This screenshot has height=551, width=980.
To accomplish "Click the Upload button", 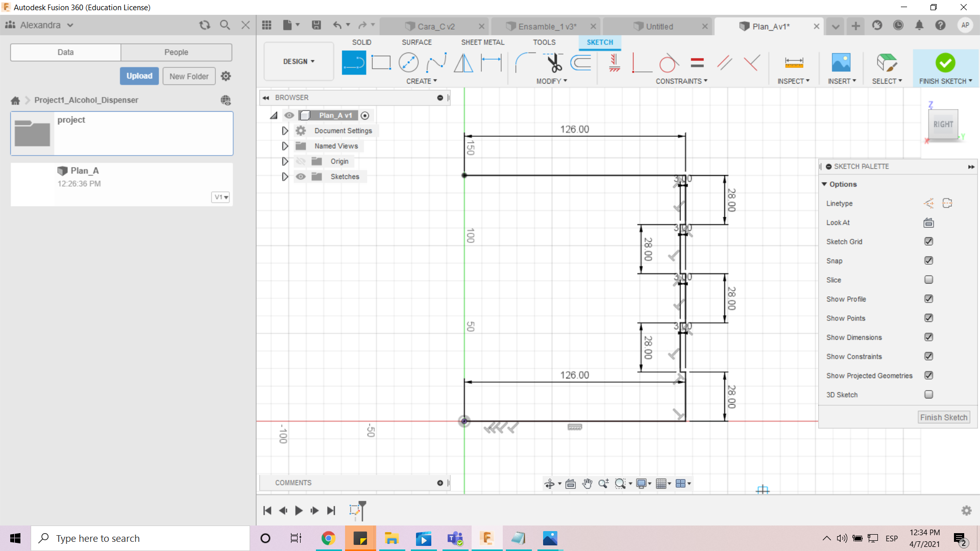I will coord(139,76).
